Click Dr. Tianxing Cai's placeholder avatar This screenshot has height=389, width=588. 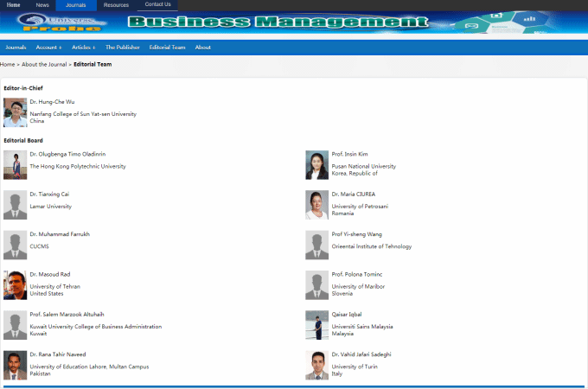[15, 205]
